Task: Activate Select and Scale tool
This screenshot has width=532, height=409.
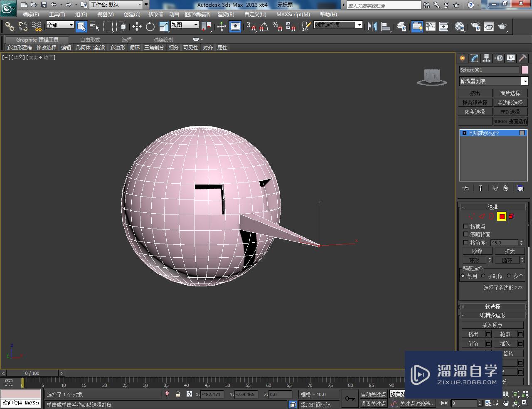Action: click(x=164, y=27)
